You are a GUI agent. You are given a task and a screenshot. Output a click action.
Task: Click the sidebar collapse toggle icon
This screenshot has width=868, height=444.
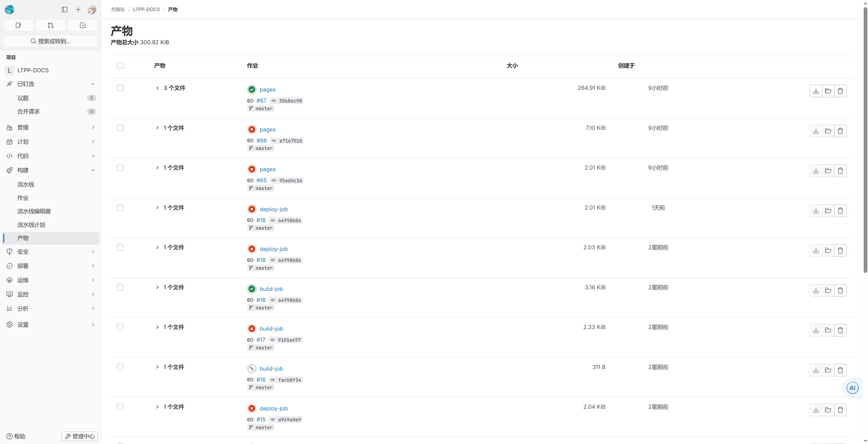tap(65, 9)
